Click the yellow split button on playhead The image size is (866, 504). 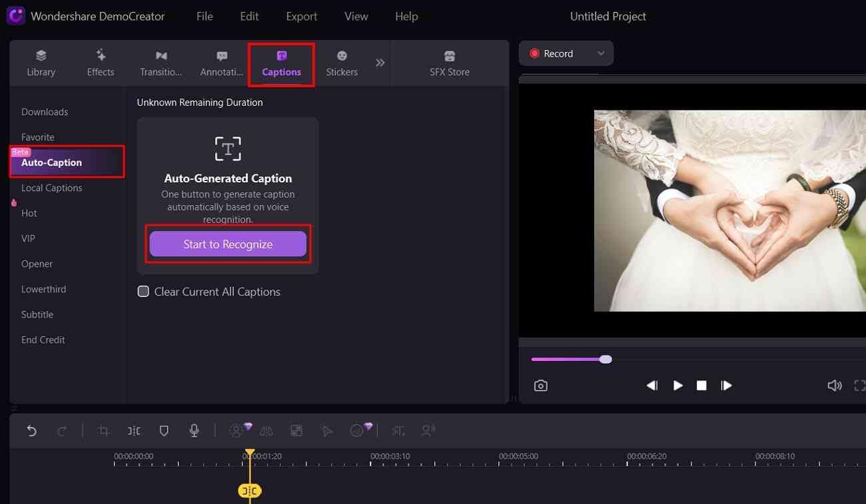(x=250, y=491)
